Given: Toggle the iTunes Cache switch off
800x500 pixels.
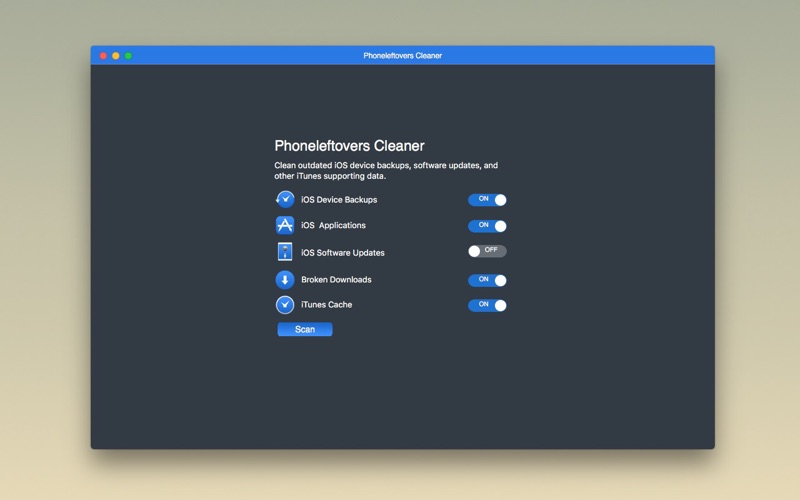Looking at the screenshot, I should pyautogui.click(x=487, y=305).
